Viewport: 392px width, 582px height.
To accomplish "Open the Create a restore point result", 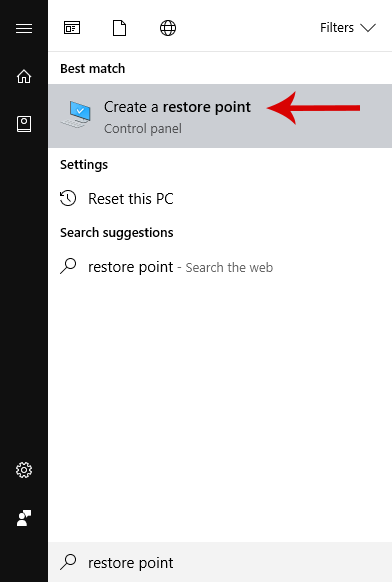I will [x=220, y=116].
